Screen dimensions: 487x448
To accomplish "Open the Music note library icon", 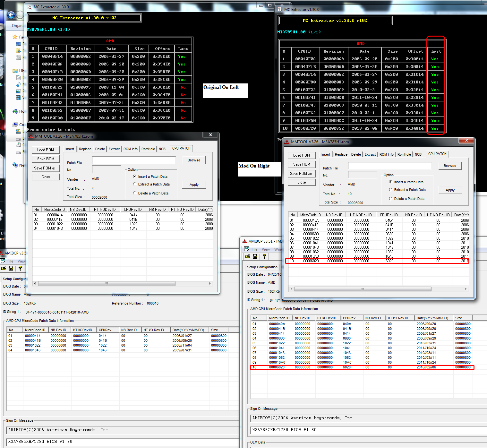I will [19, 84].
